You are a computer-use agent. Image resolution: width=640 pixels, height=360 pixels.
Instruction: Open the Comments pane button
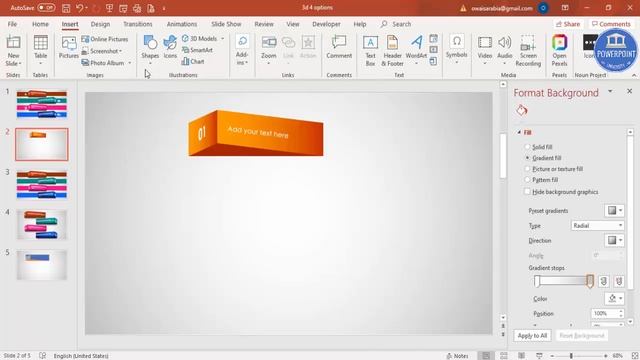pos(611,24)
